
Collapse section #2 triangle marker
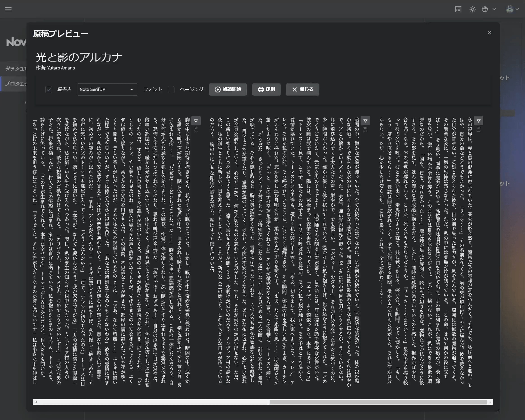point(365,121)
